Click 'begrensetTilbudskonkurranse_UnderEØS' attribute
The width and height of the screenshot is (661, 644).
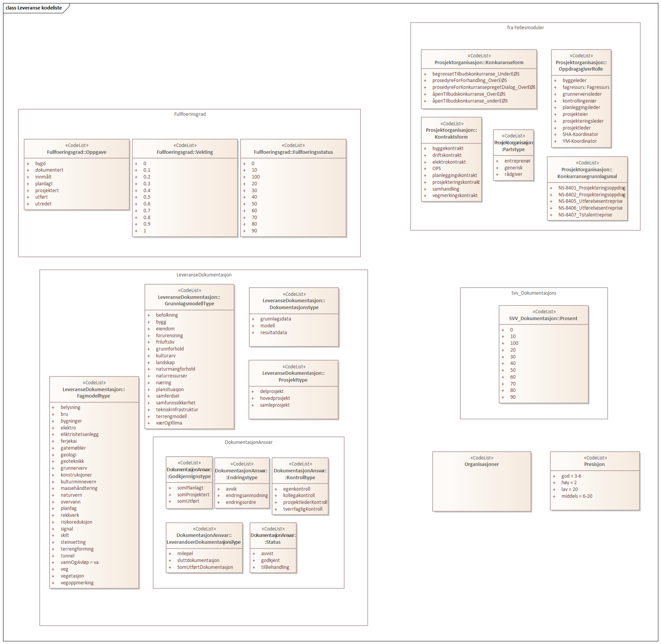(476, 74)
